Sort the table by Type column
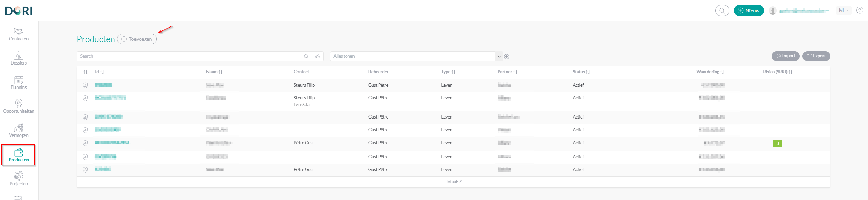 tap(448, 72)
